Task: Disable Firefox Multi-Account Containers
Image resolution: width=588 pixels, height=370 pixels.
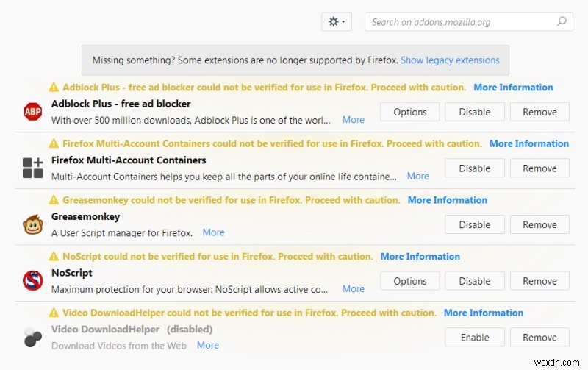Action: [x=475, y=168]
